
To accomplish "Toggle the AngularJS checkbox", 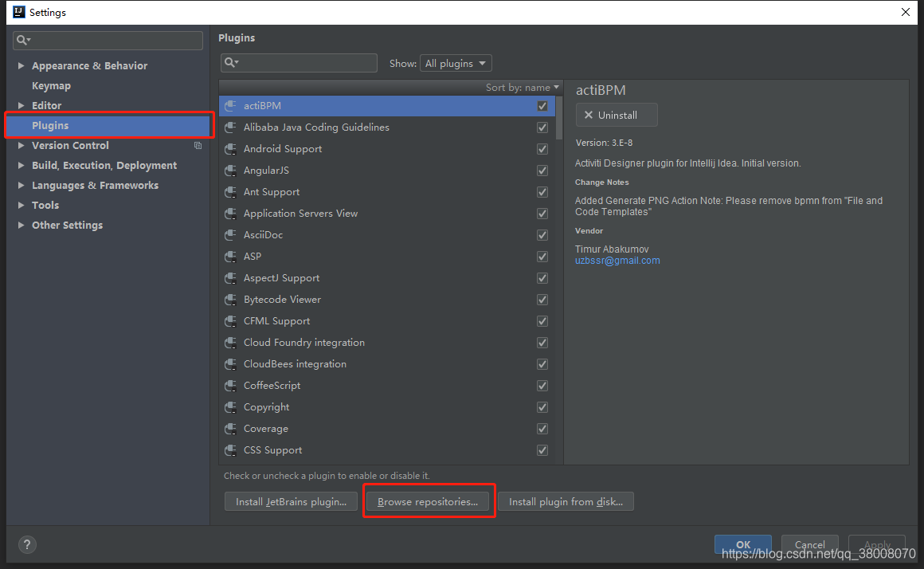I will (x=542, y=171).
